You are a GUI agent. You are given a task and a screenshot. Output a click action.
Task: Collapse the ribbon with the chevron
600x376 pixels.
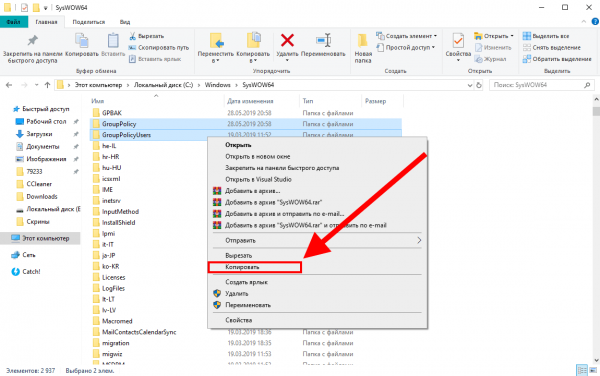coord(584,22)
